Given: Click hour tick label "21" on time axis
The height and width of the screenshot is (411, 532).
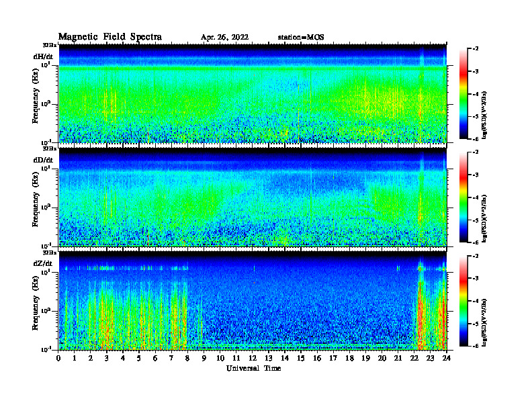Looking at the screenshot, I should click(x=398, y=359).
